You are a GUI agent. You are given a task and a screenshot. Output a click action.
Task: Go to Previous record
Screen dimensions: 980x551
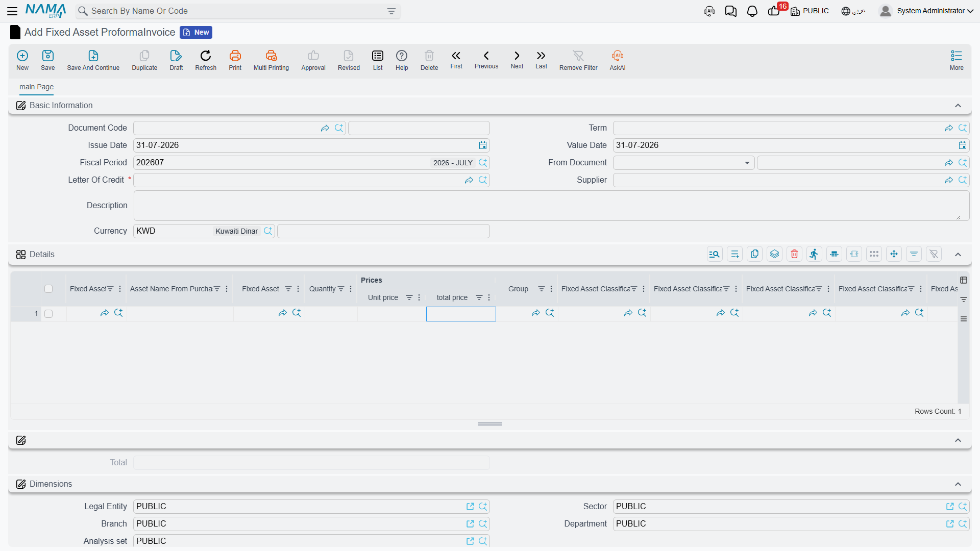(x=486, y=60)
